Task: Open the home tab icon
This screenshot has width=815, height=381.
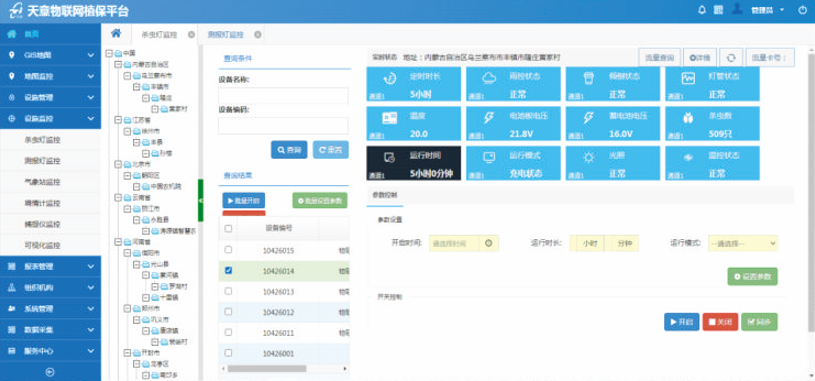Action: click(116, 33)
